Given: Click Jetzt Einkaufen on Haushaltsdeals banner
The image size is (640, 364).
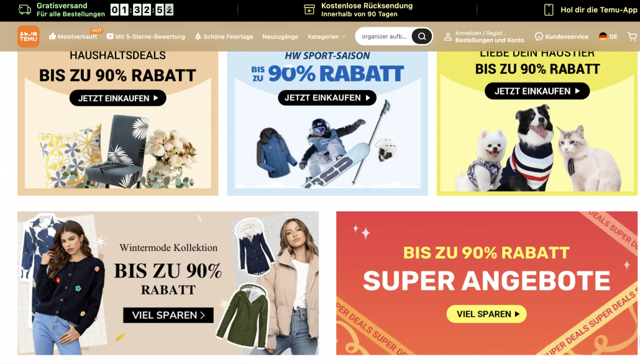Looking at the screenshot, I should tap(118, 98).
